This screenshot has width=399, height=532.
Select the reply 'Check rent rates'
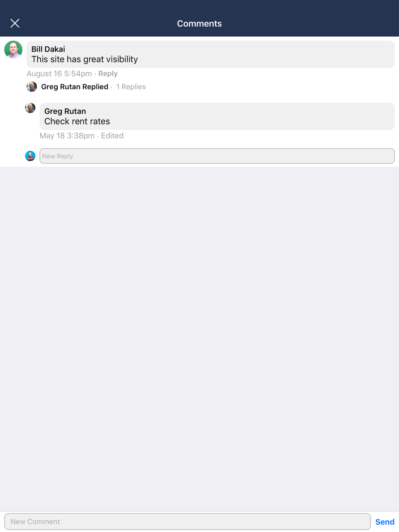pyautogui.click(x=77, y=122)
